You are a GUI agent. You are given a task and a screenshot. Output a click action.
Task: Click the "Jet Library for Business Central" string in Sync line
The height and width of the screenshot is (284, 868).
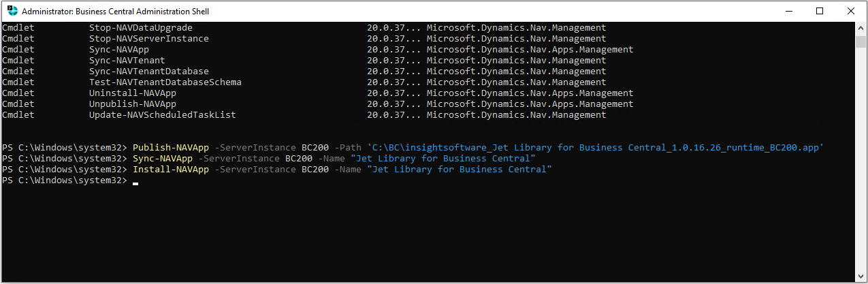pos(443,159)
